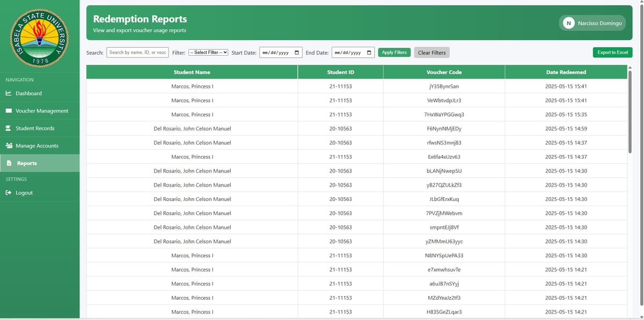Image resolution: width=644 pixels, height=320 pixels.
Task: Go to Student Records in navigation
Action: pos(35,129)
